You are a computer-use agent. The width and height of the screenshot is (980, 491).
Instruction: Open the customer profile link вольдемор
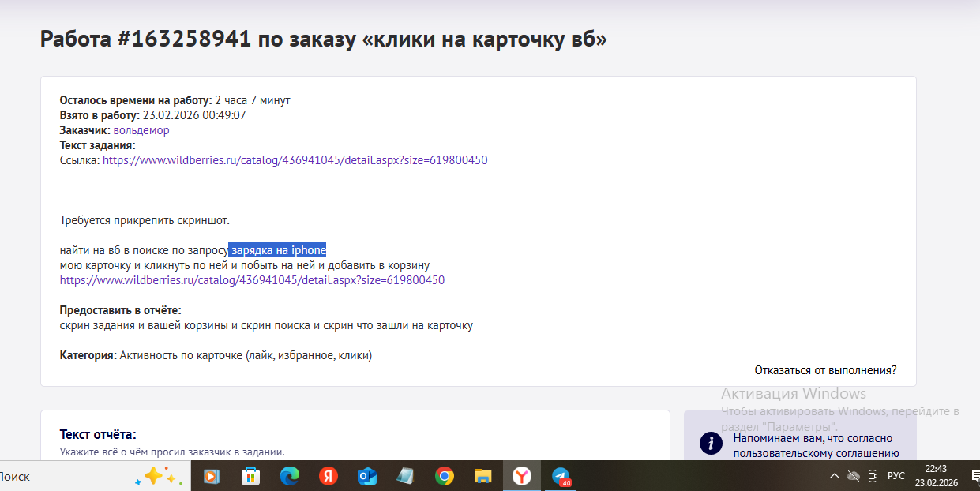tap(141, 130)
